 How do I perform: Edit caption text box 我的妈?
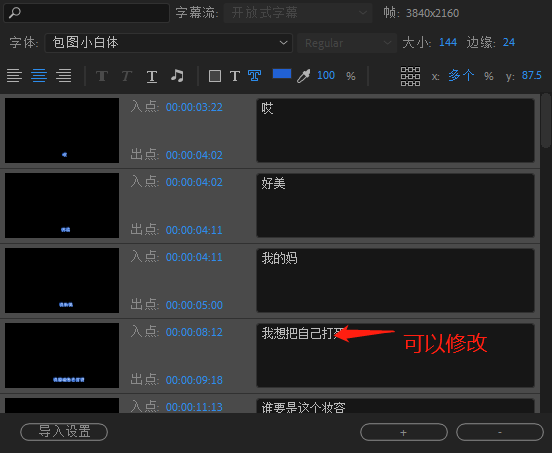[395, 280]
